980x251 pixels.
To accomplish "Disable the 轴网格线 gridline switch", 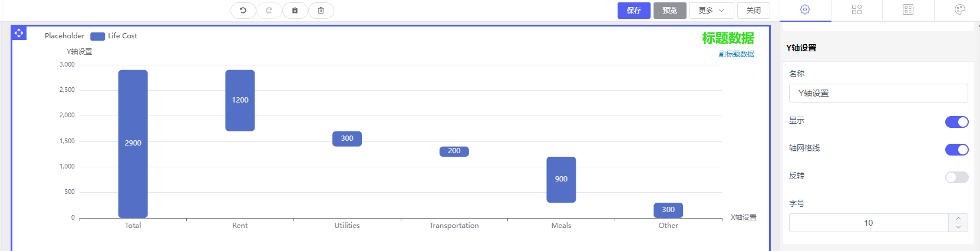I will pyautogui.click(x=956, y=150).
